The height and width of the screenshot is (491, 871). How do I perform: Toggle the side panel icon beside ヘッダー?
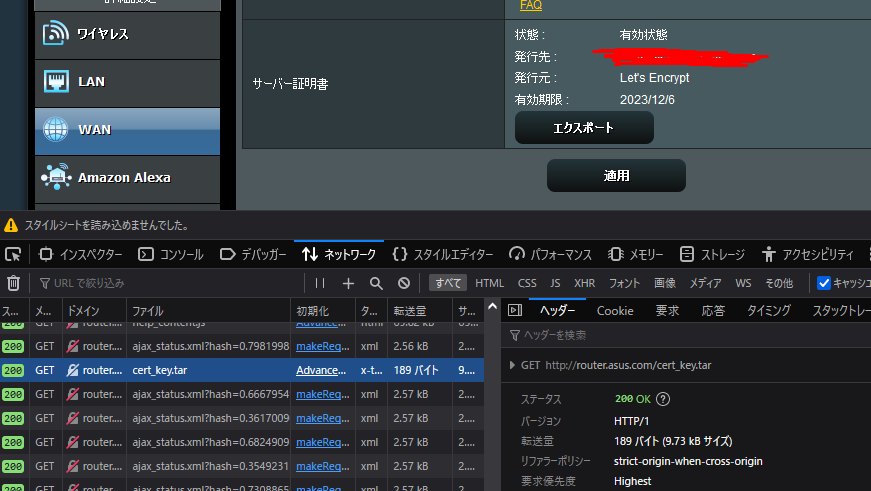pos(515,310)
